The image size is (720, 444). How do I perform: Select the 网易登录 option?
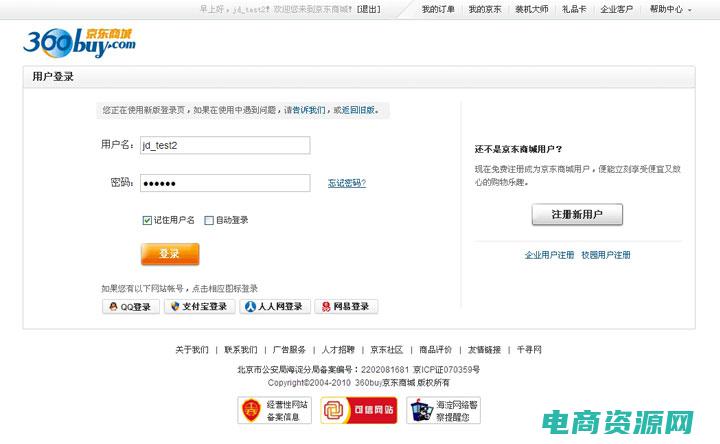coord(346,307)
